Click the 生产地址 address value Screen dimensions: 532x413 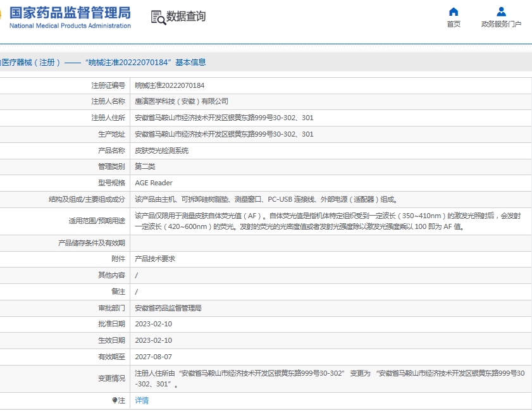point(225,134)
